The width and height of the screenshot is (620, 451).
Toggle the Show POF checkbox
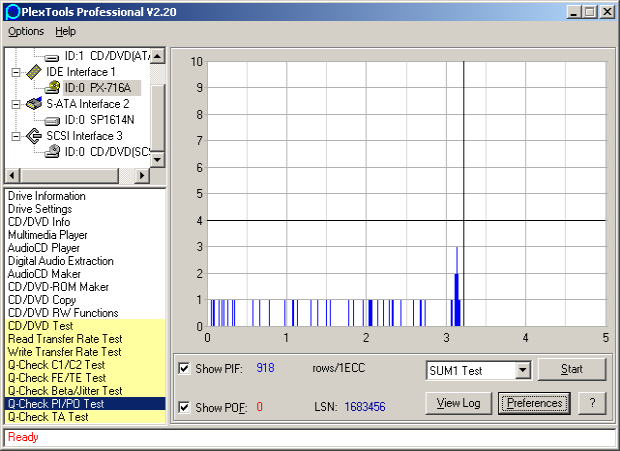point(184,407)
